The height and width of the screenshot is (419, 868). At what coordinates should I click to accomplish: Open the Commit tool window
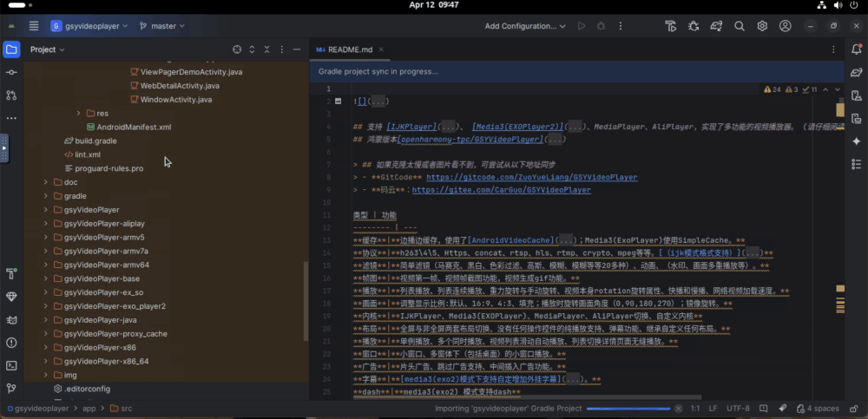(x=11, y=73)
